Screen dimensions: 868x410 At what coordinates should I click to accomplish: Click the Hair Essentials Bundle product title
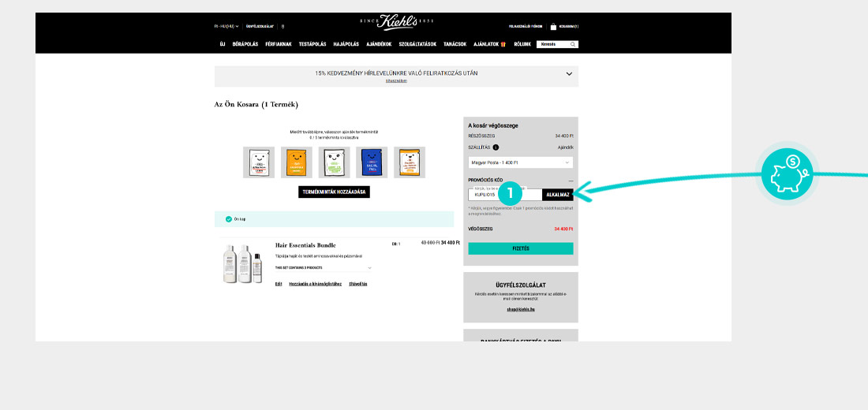click(x=305, y=245)
